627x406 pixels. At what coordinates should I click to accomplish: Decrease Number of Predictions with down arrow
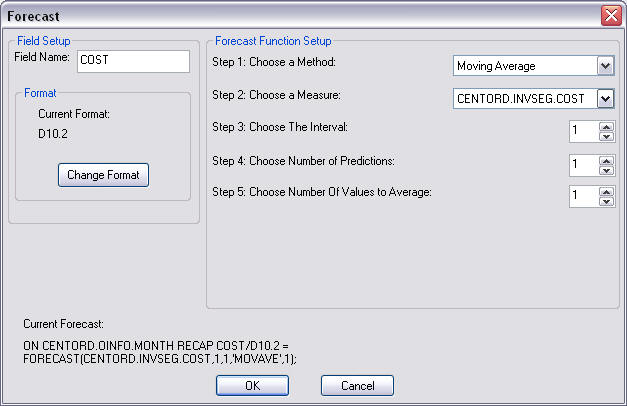coord(606,171)
